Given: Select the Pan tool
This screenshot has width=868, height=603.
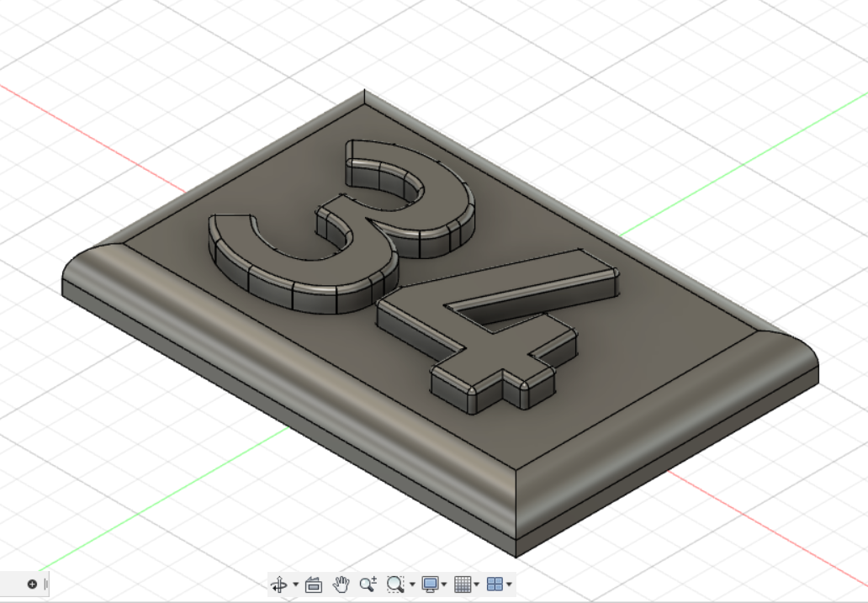Looking at the screenshot, I should click(x=341, y=584).
